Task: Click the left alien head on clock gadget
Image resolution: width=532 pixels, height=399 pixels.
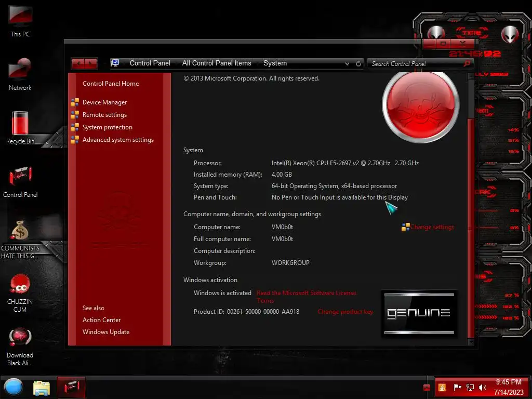Action: point(436,33)
